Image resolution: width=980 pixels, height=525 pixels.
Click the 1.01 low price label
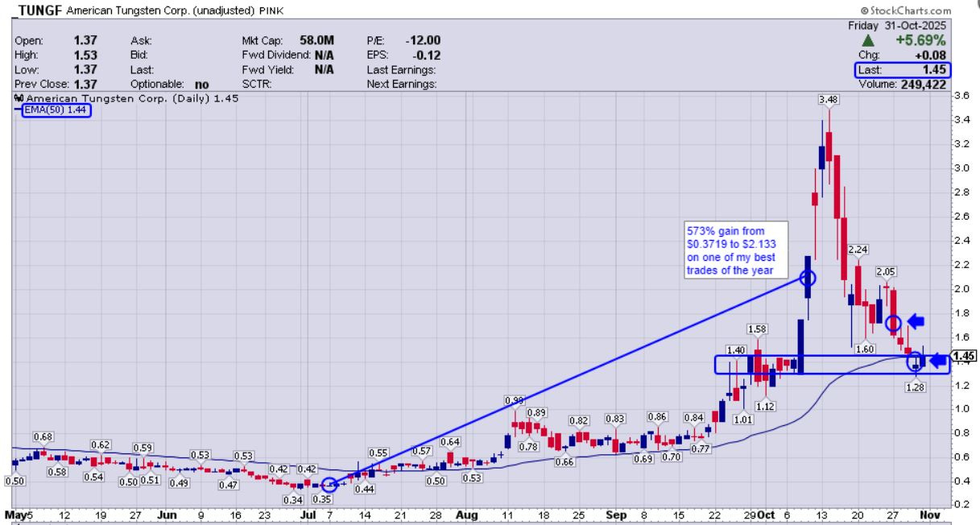[743, 420]
